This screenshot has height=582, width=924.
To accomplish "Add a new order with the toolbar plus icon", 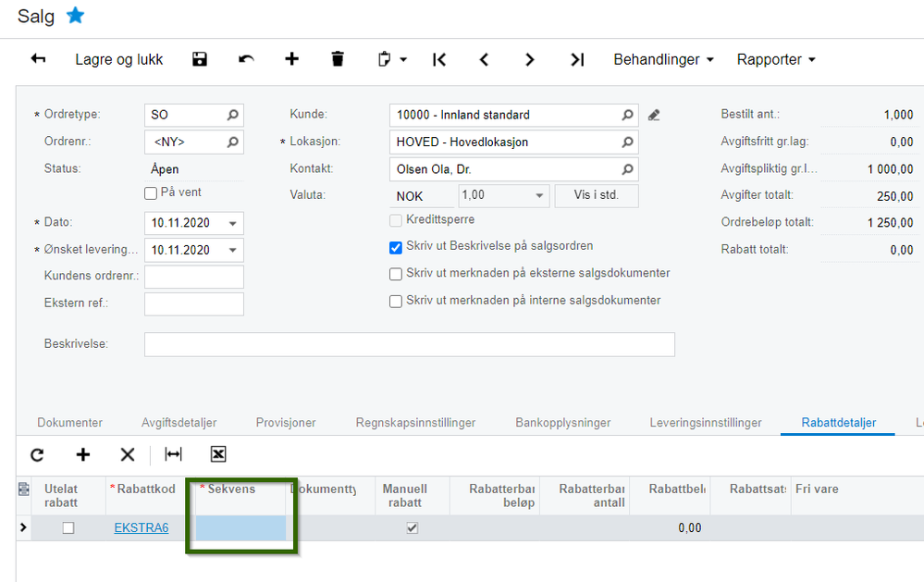I will pos(291,59).
